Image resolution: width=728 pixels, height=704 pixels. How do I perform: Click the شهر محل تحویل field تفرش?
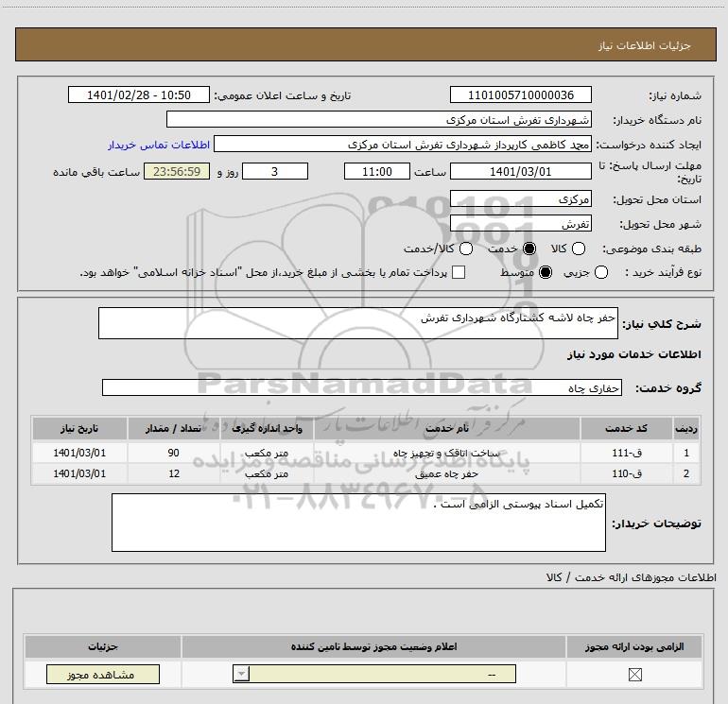coord(520,224)
